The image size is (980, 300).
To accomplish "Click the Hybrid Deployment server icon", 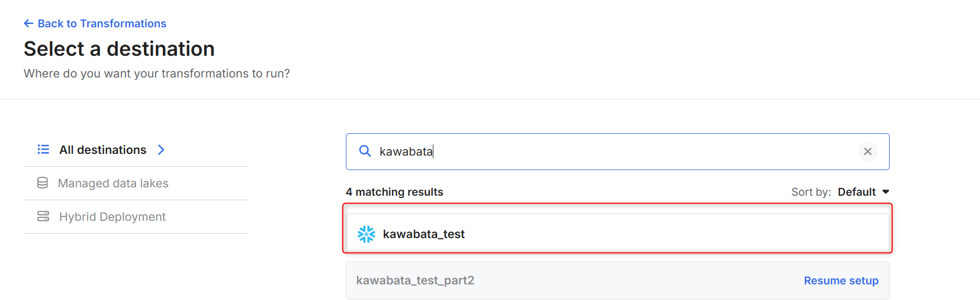I will 43,216.
